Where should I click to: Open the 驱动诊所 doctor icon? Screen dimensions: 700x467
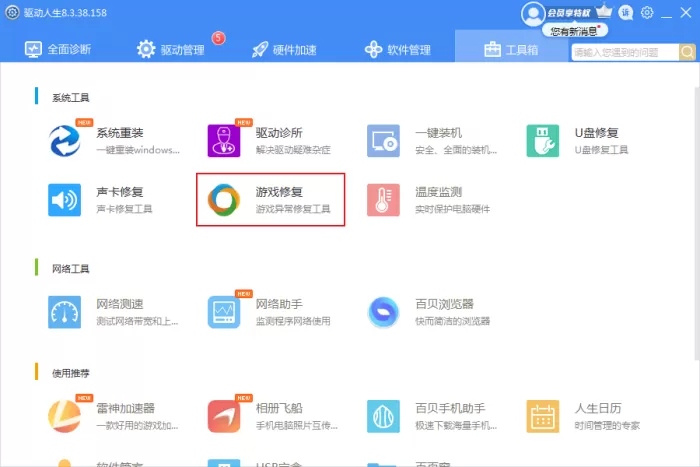pyautogui.click(x=224, y=141)
